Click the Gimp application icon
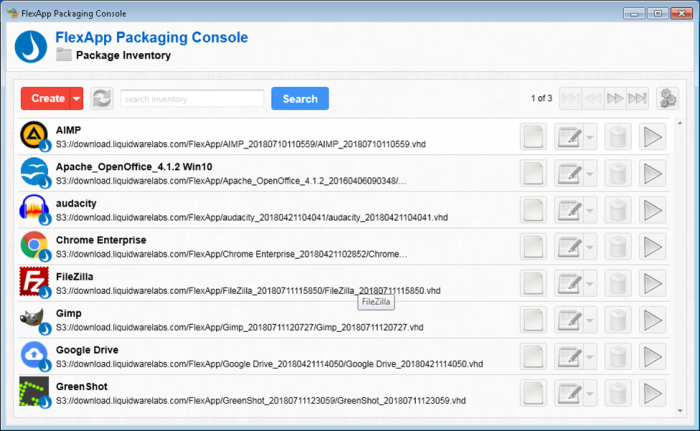The height and width of the screenshot is (431, 700). tap(35, 320)
